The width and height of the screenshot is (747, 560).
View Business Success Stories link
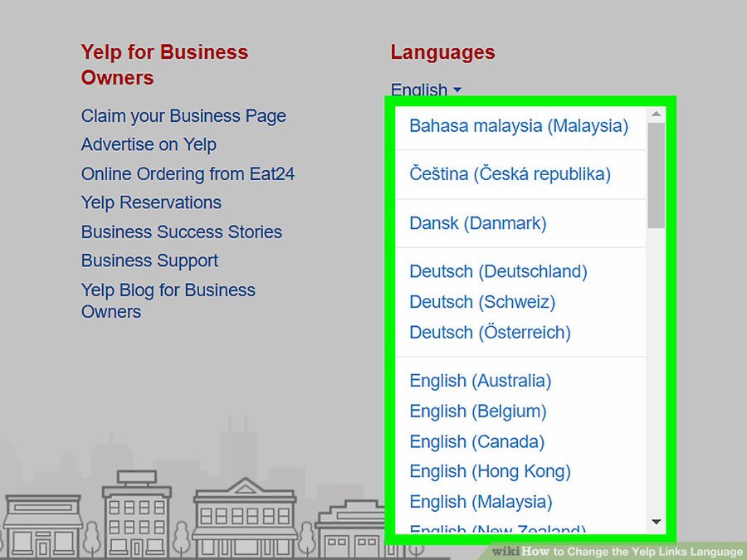click(x=182, y=232)
